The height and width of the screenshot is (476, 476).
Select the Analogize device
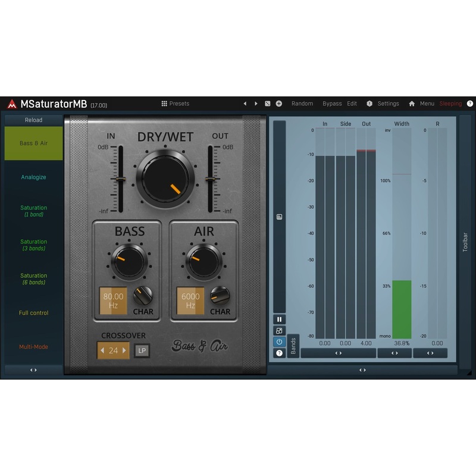34,177
